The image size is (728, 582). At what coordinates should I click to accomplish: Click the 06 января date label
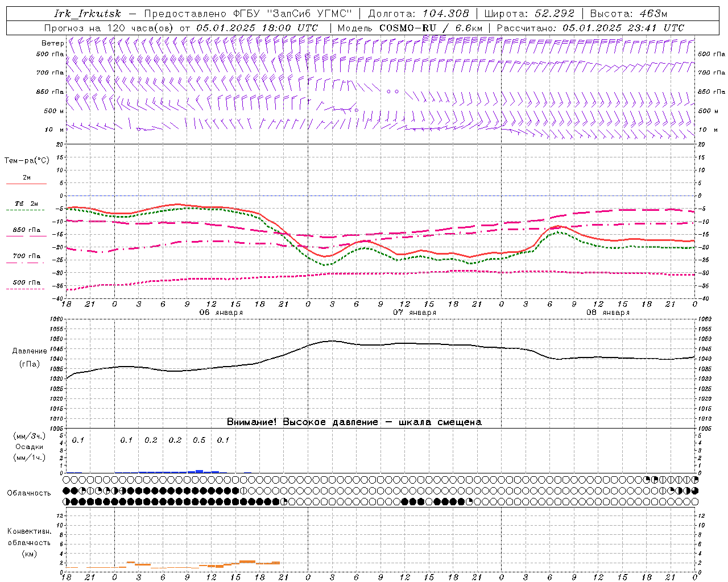tap(221, 313)
